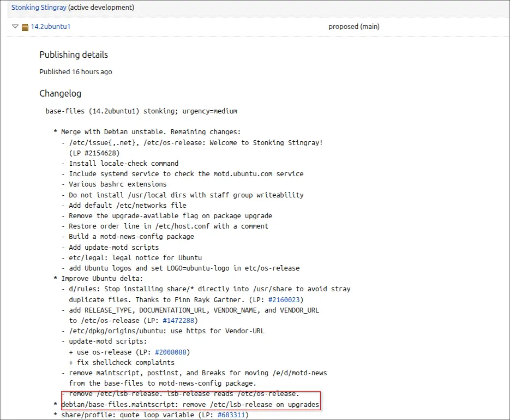Click the 'Add update-motd scripts' line
Screen dimensions: 510x420
(x=110, y=247)
